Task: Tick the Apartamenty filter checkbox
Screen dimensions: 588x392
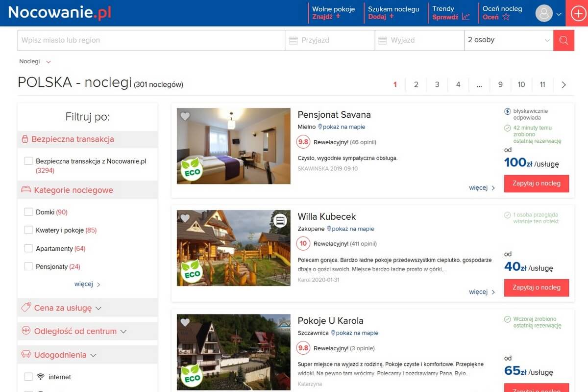Action: (28, 248)
